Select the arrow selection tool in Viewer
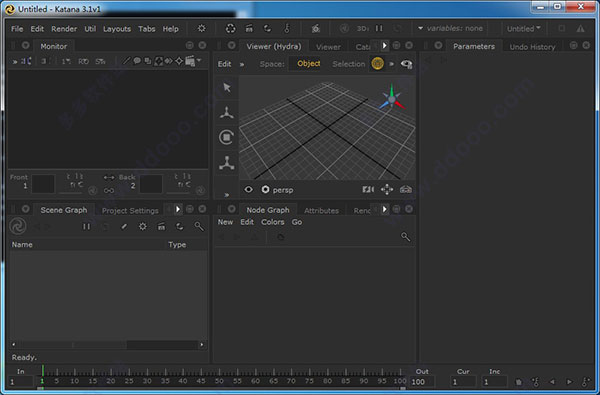The width and height of the screenshot is (600, 395). pos(227,88)
